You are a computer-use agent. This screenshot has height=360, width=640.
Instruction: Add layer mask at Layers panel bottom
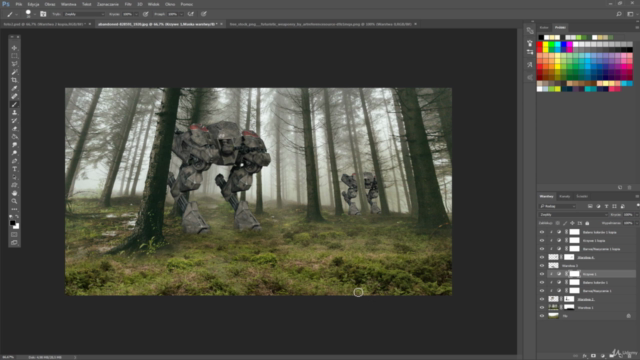pos(593,356)
